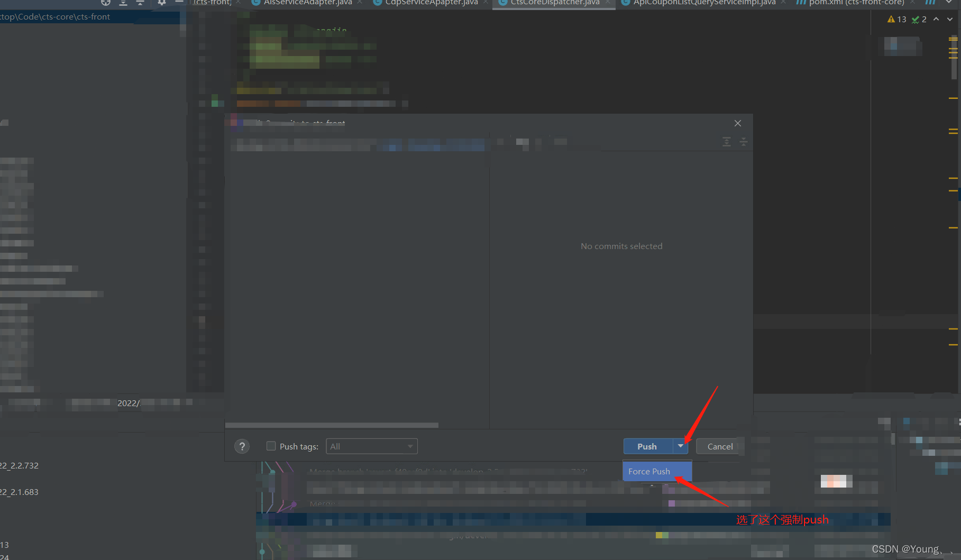Click project panel expand all icon
This screenshot has width=961, height=560.
click(123, 2)
